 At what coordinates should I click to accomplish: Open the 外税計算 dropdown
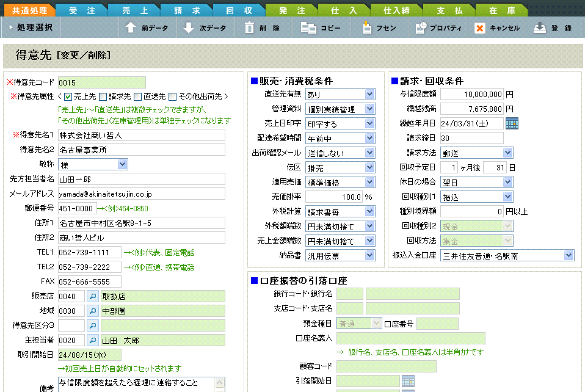pos(369,211)
